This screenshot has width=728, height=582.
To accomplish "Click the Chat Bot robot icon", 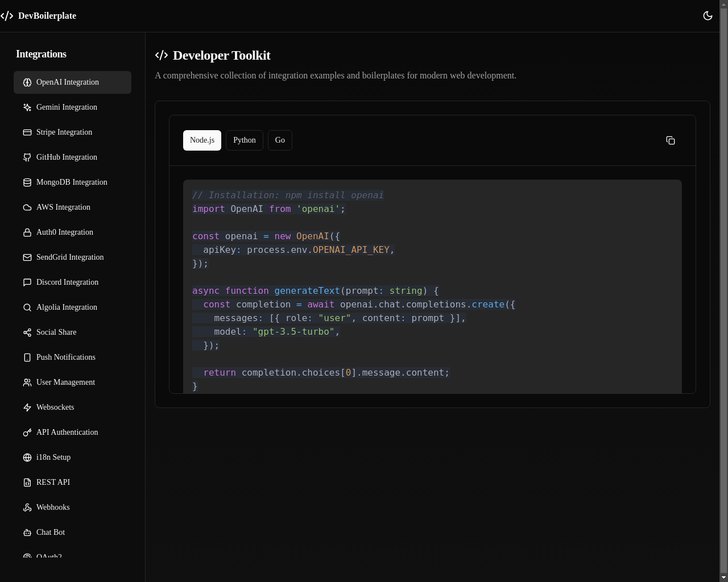I will [27, 533].
